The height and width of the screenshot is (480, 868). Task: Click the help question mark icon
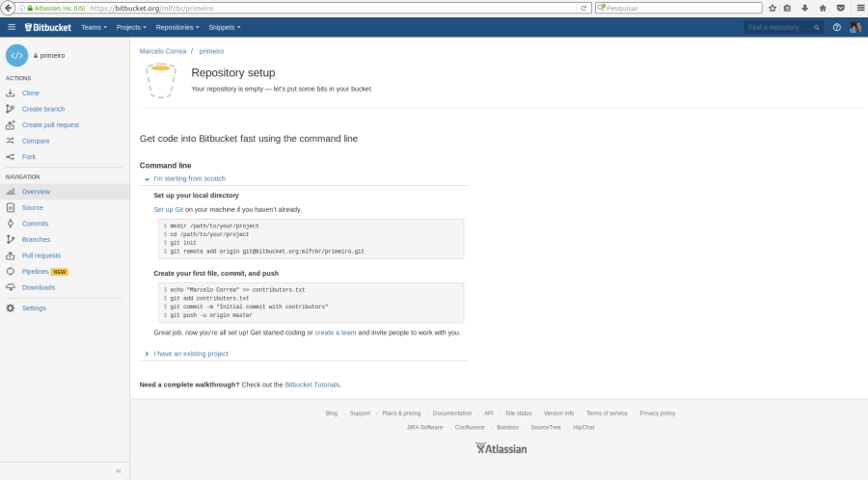(836, 27)
